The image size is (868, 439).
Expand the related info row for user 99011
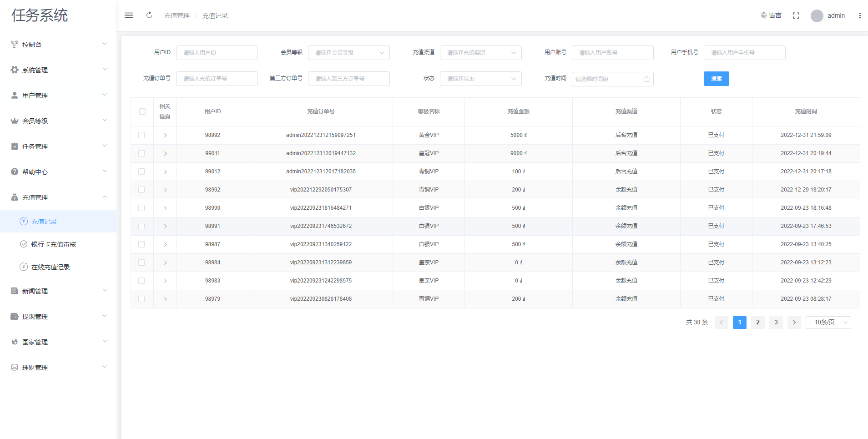tap(165, 153)
